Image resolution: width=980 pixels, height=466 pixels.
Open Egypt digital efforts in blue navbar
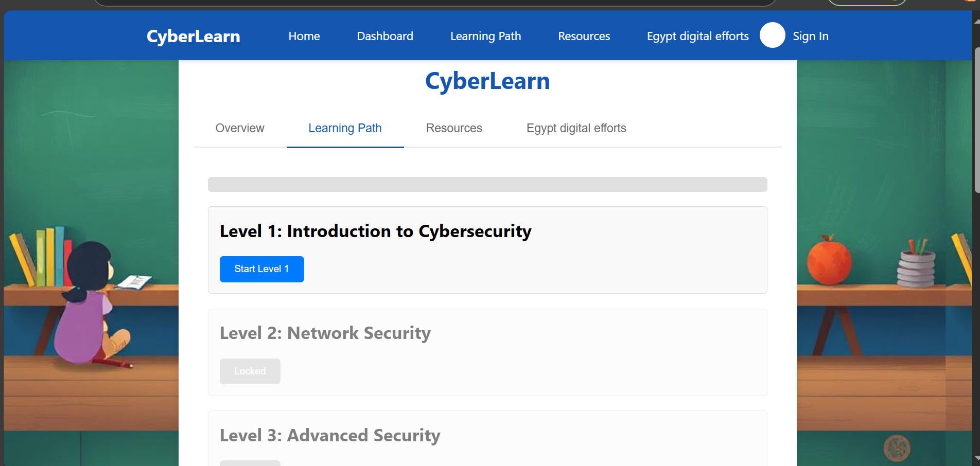coord(697,37)
